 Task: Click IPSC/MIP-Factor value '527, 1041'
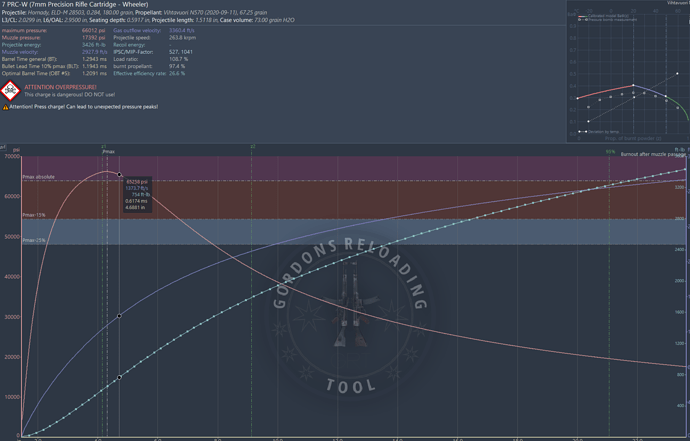(180, 52)
